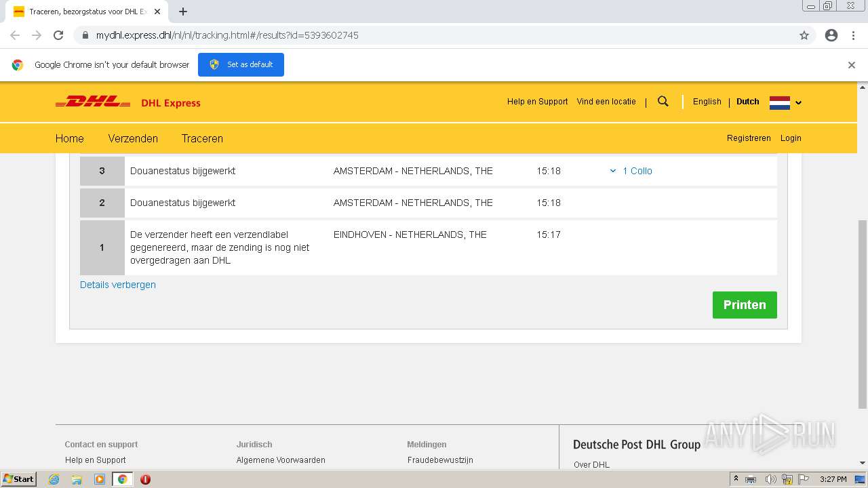Click the scrollbar down arrow
This screenshot has height=488, width=868.
click(863, 463)
